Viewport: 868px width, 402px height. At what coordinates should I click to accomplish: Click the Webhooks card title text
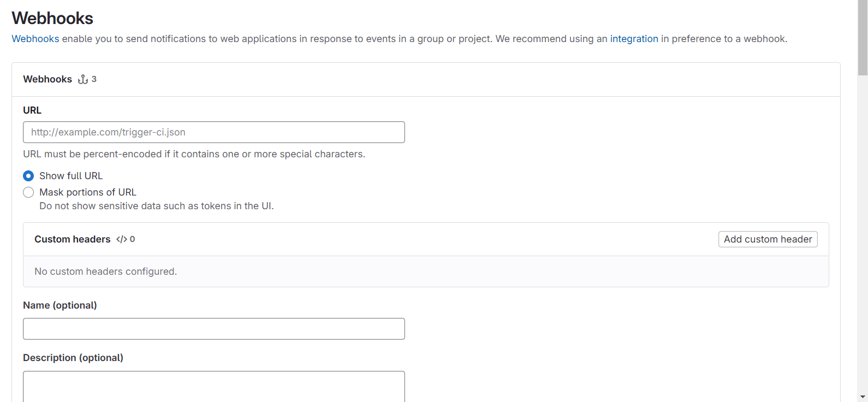coord(47,79)
